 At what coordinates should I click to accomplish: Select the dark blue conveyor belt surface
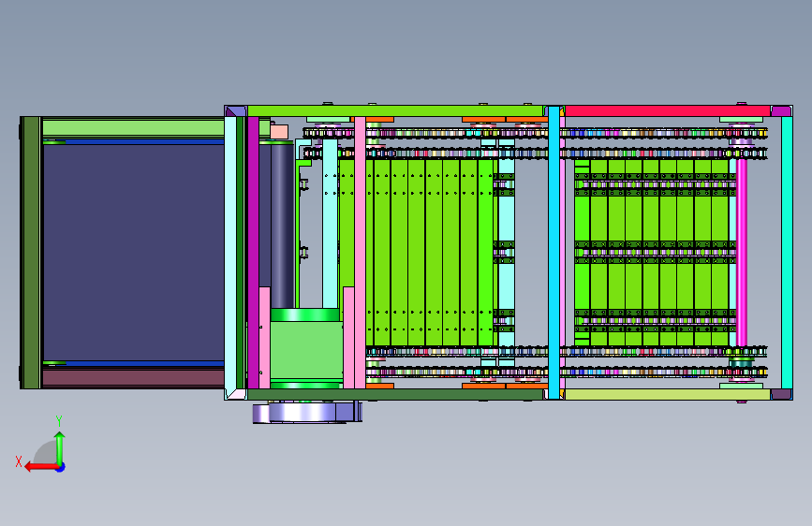point(134,252)
